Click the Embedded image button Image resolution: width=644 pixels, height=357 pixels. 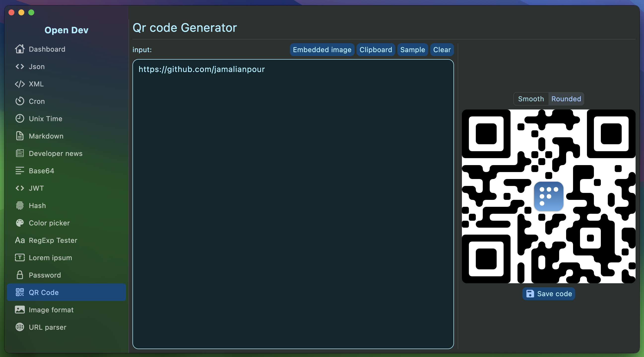coord(322,50)
